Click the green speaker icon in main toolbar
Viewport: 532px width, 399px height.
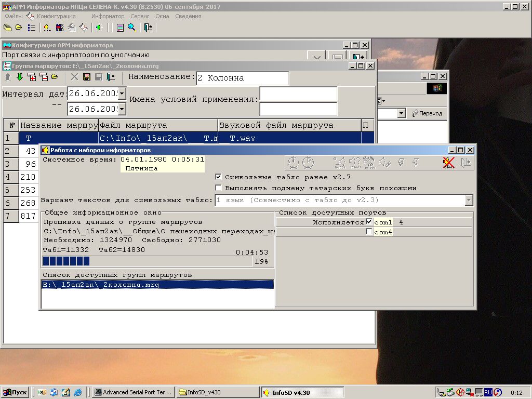pos(98,28)
